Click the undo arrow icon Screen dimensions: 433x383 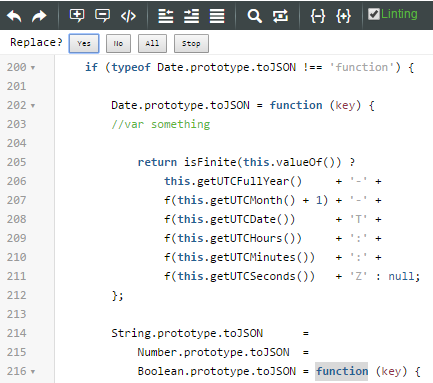(x=14, y=16)
